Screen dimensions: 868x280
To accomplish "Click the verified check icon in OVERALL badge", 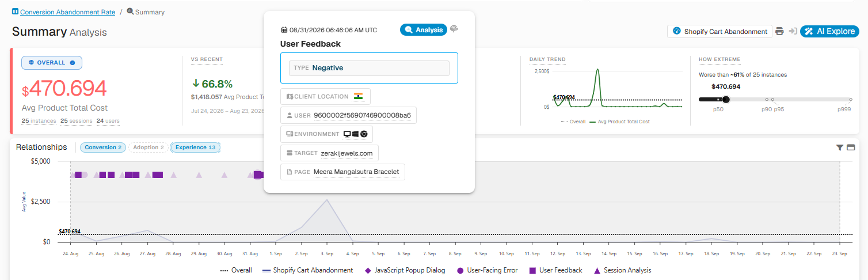I will pos(73,63).
